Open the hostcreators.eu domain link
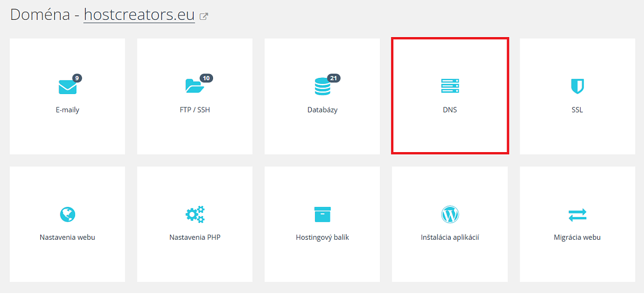This screenshot has height=294, width=644. pyautogui.click(x=139, y=15)
